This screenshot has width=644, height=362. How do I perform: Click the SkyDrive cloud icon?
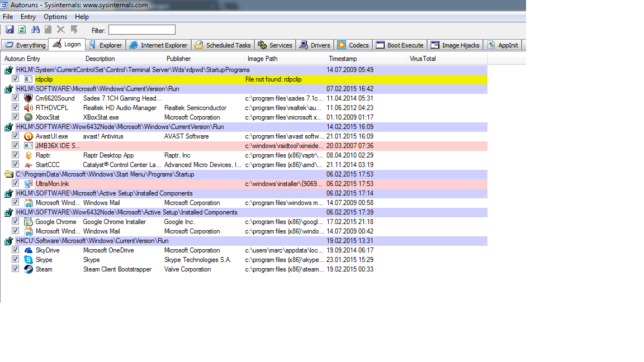[29, 250]
